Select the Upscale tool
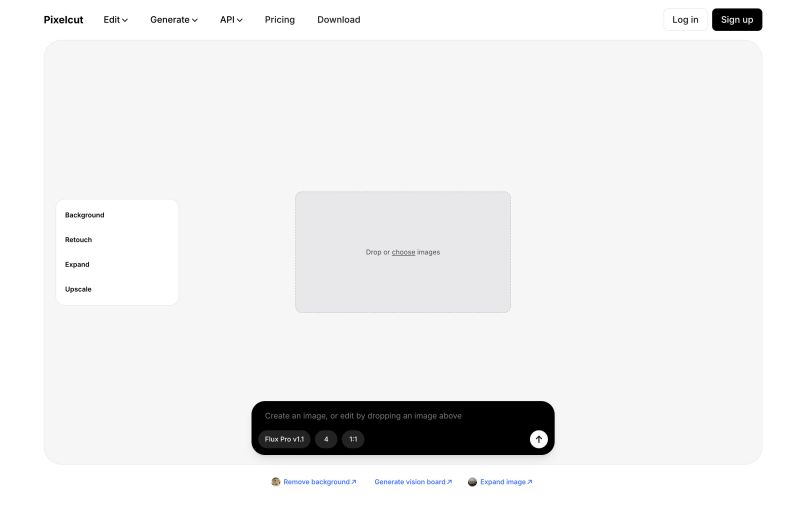 point(78,289)
